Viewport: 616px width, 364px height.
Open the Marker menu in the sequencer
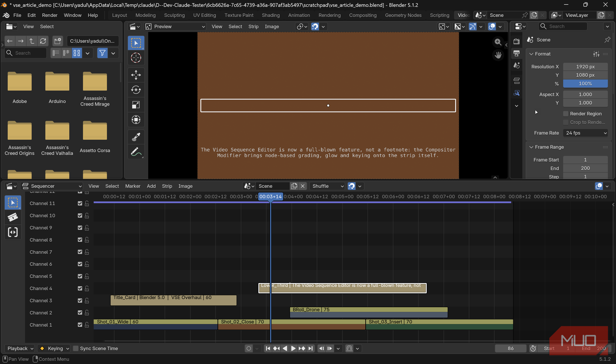(133, 186)
